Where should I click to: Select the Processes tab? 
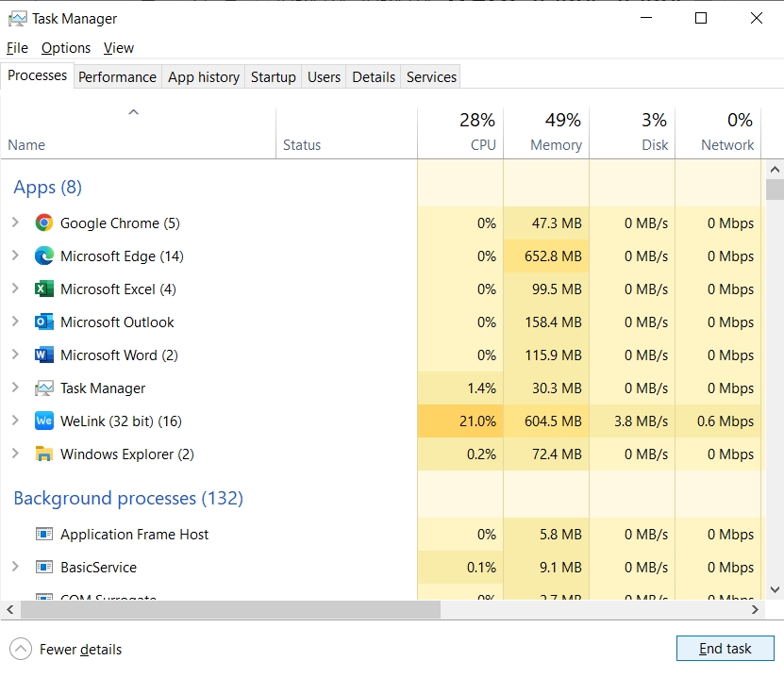click(x=38, y=75)
